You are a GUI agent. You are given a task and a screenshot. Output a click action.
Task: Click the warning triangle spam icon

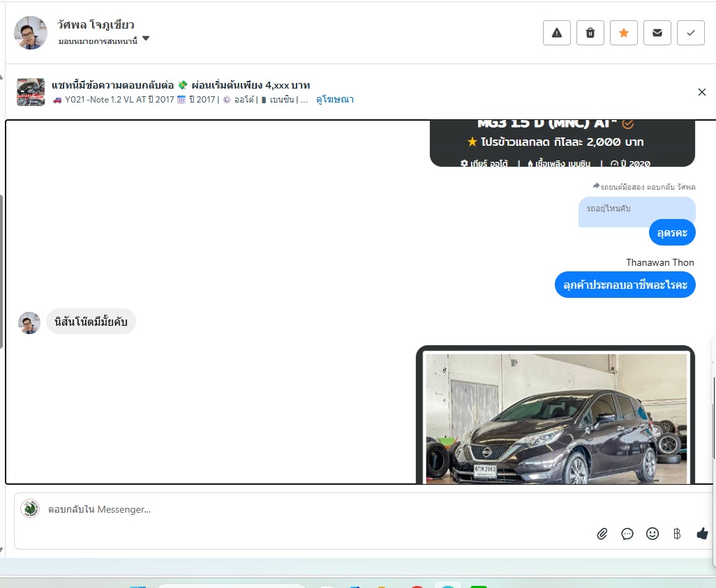click(557, 33)
